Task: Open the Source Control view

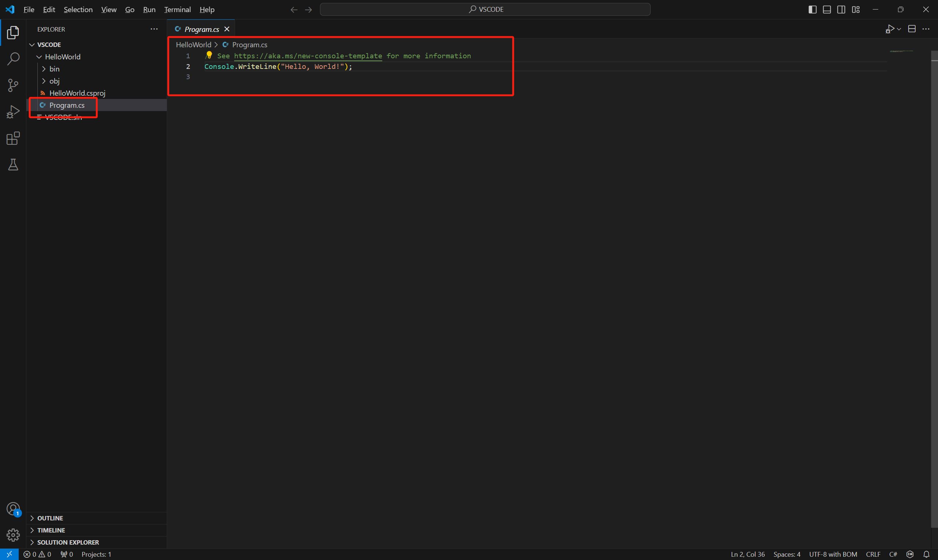Action: coord(13,85)
